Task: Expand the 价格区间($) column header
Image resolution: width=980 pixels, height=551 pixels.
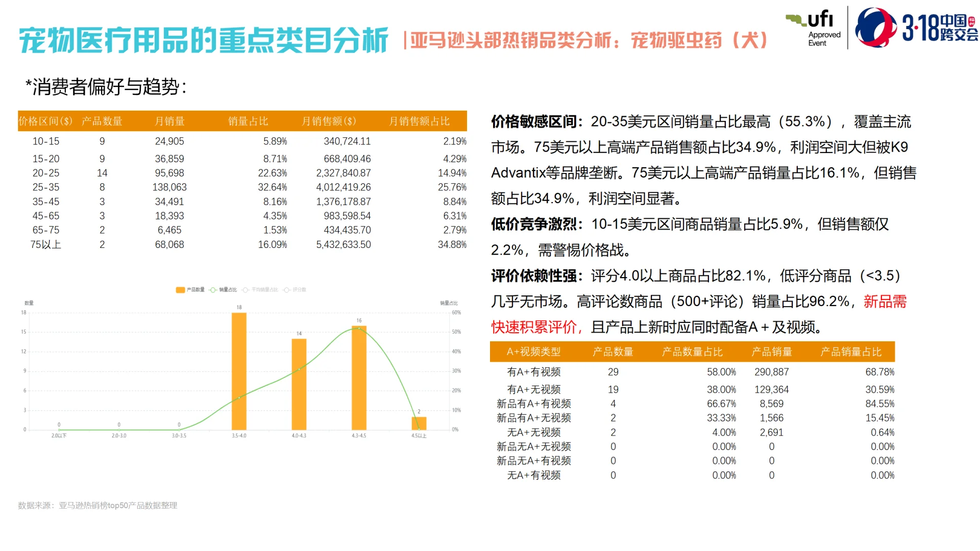Action: click(46, 121)
